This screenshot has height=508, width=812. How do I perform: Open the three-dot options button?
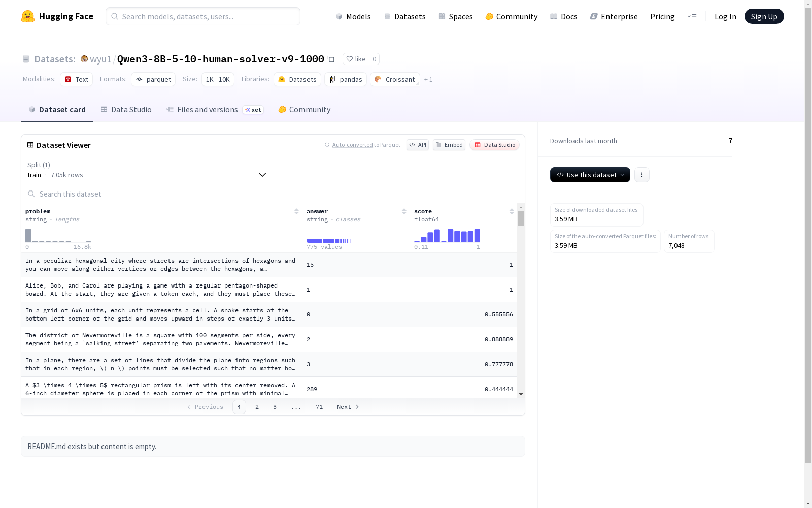tap(642, 175)
